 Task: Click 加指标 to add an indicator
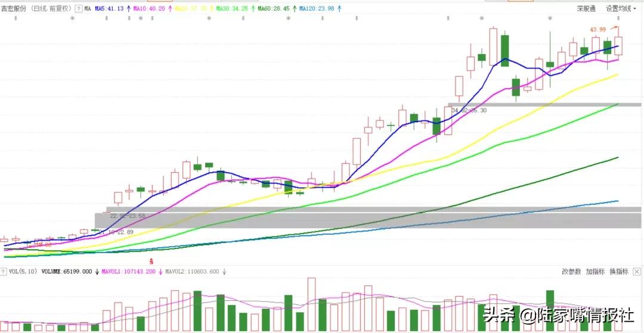pyautogui.click(x=595, y=272)
